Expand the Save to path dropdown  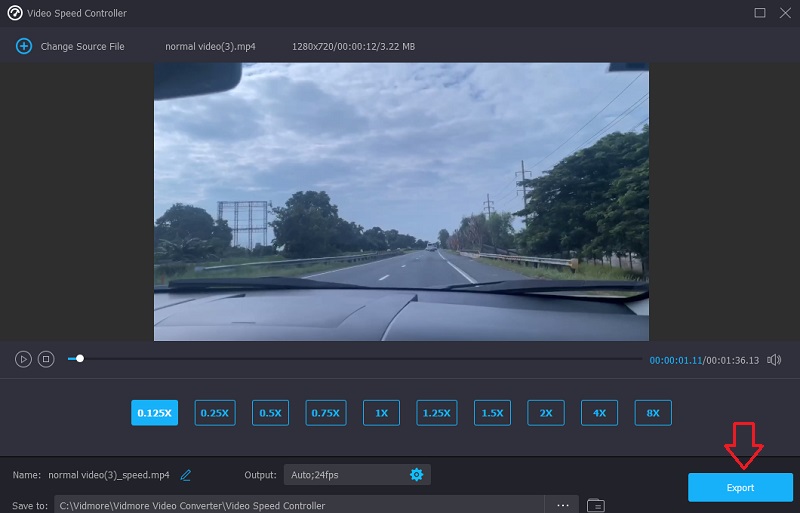tap(300, 505)
